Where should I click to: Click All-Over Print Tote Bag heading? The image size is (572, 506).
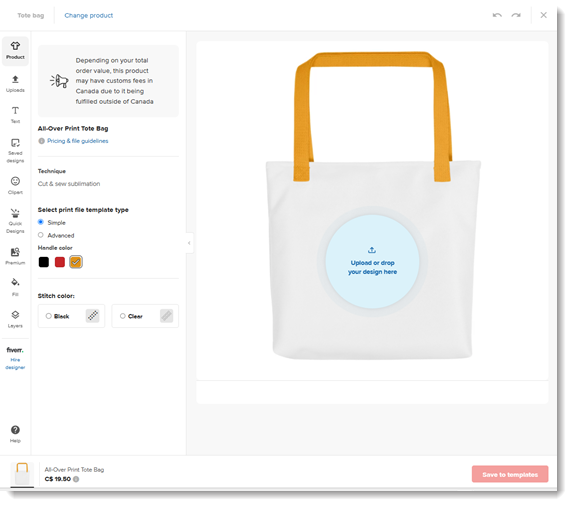73,128
